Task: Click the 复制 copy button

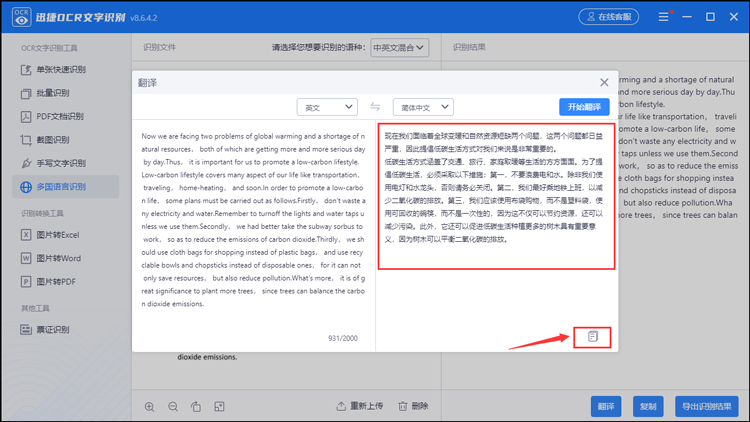Action: click(x=648, y=406)
